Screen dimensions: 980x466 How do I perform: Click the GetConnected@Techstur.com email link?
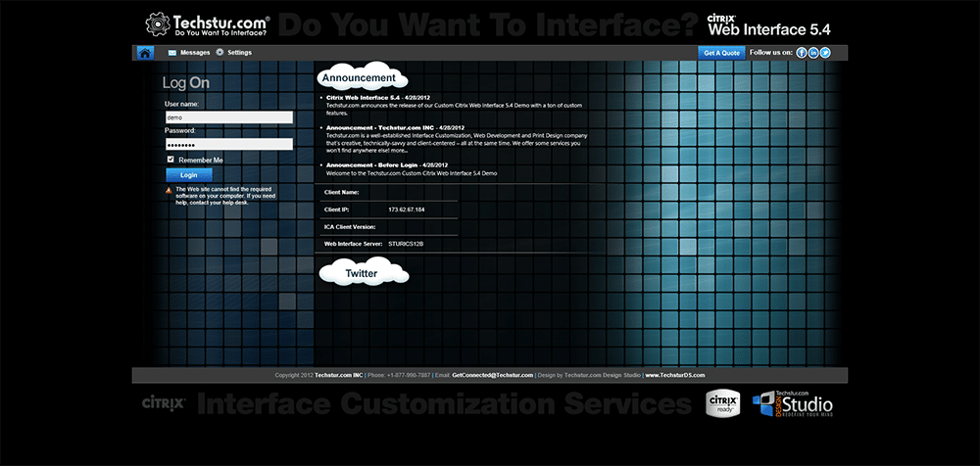[493, 375]
